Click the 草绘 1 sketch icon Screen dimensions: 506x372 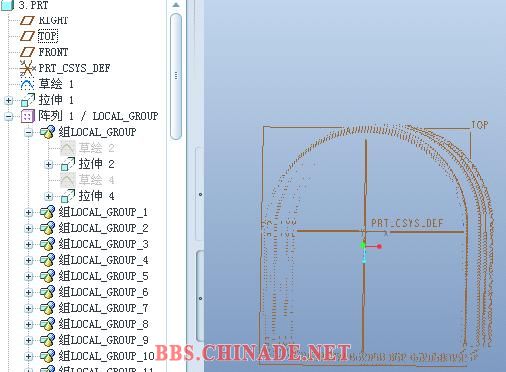click(27, 84)
